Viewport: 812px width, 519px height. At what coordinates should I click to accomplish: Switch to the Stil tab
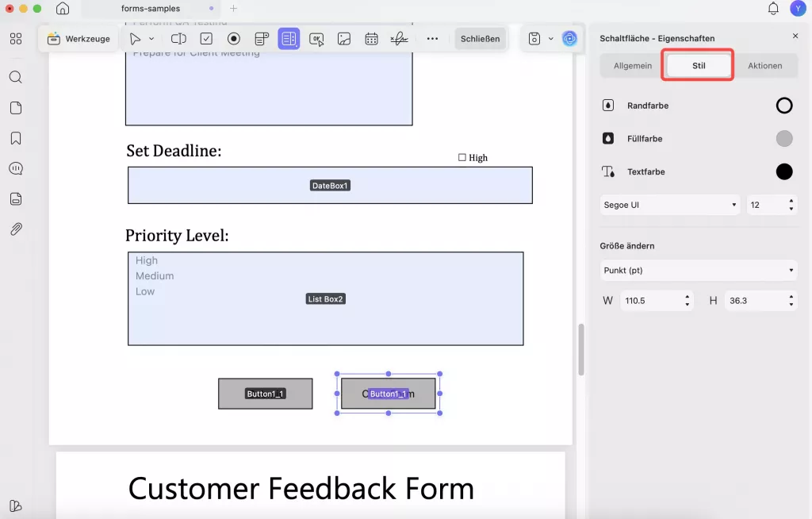pyautogui.click(x=699, y=66)
